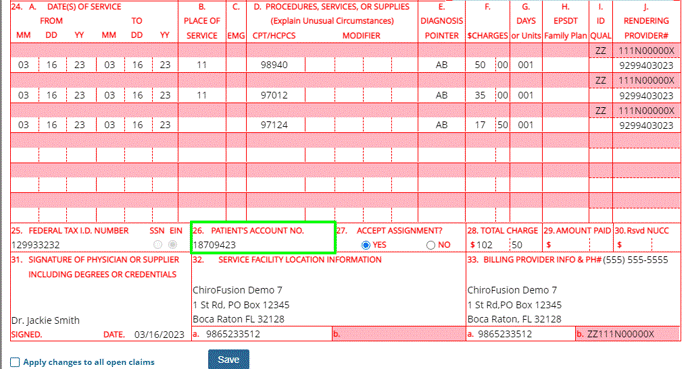
Task: Click empty CPT/HCPCS field in fourth service row
Action: coord(276,155)
